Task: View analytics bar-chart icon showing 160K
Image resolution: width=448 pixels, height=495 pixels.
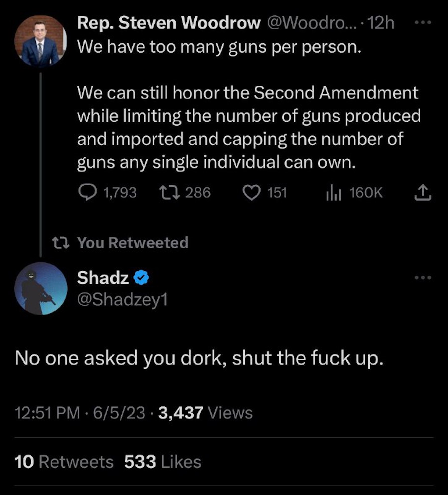Action: click(x=334, y=193)
